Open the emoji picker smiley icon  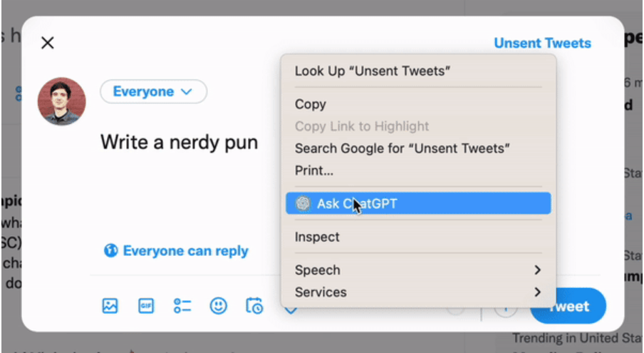[218, 306]
